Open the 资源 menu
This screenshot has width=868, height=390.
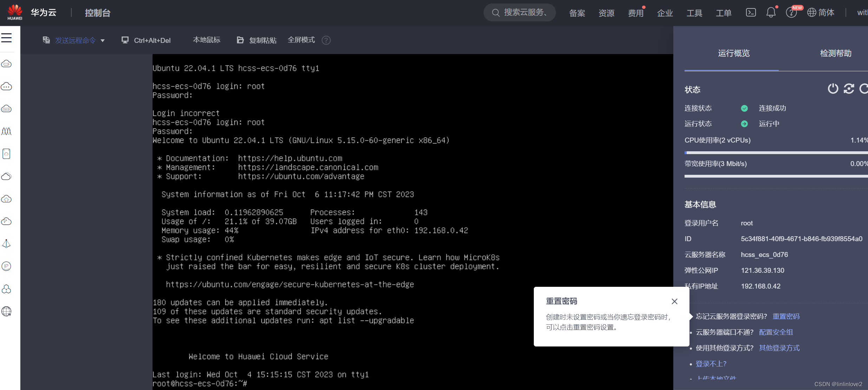pos(607,13)
